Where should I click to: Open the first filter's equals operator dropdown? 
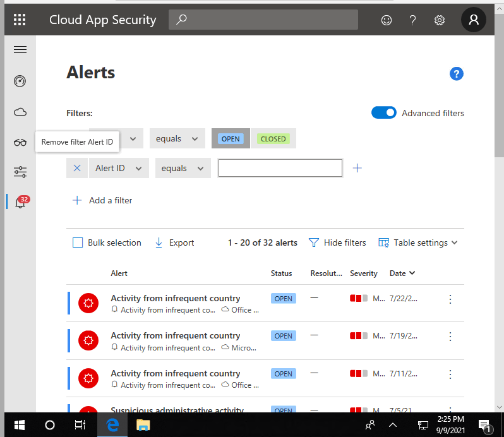[x=177, y=138]
